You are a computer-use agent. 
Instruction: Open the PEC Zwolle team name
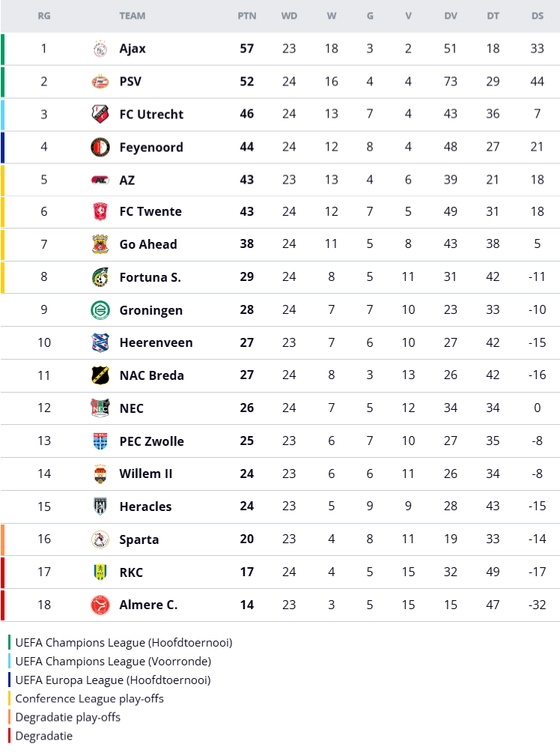(151, 441)
